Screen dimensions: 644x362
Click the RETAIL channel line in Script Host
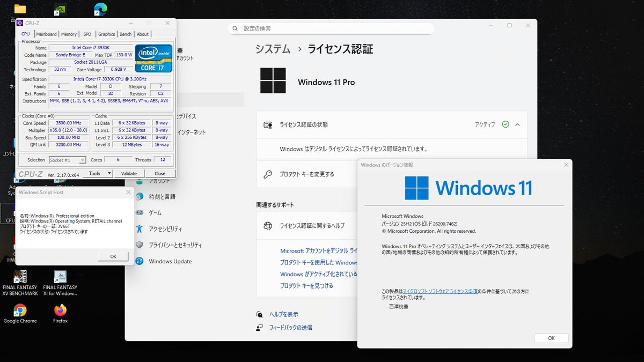click(70, 221)
